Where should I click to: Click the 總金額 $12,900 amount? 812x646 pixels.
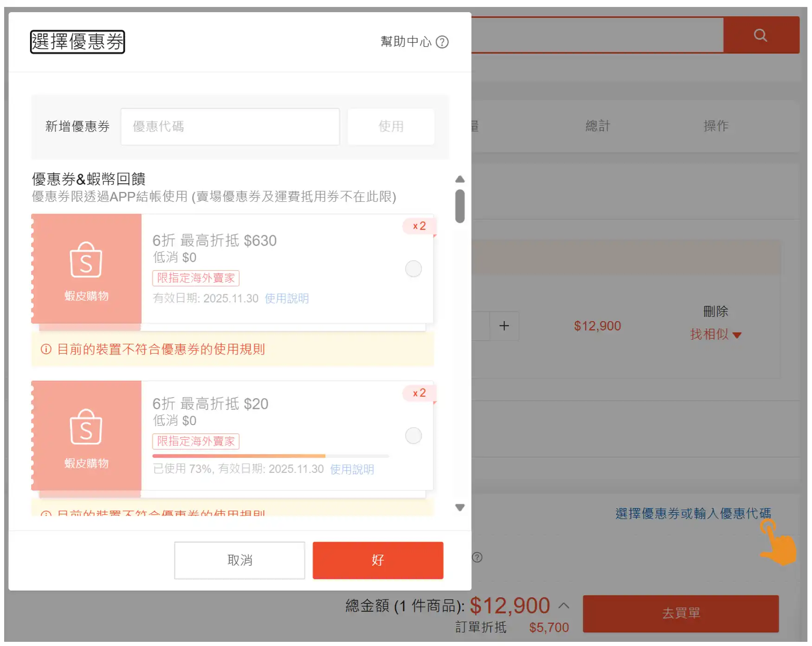(509, 606)
